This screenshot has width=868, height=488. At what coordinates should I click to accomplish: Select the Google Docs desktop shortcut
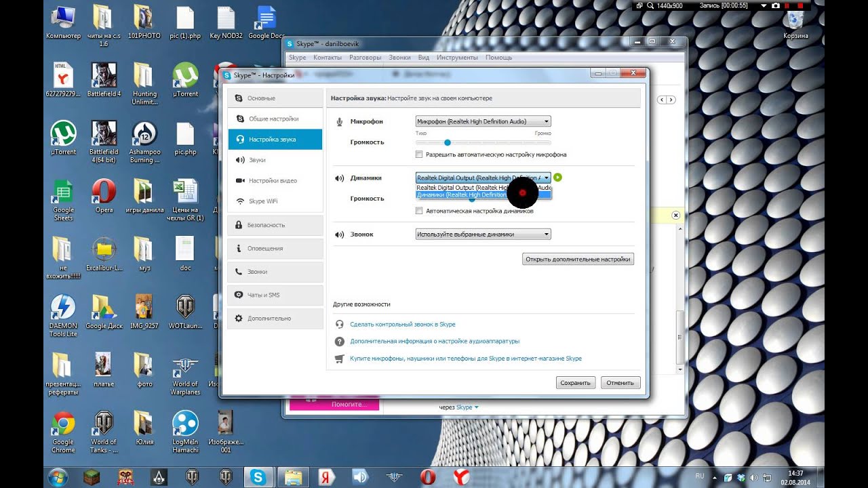point(267,22)
